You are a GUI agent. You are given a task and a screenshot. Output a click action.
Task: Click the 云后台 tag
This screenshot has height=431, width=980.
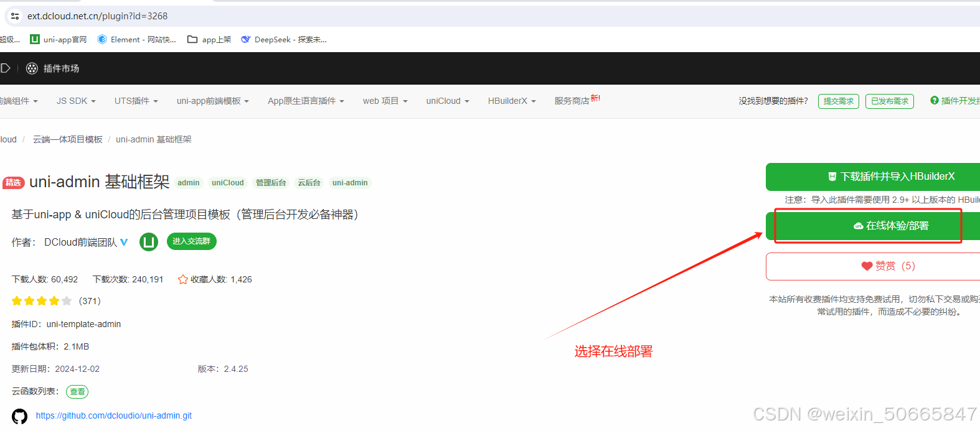click(309, 183)
